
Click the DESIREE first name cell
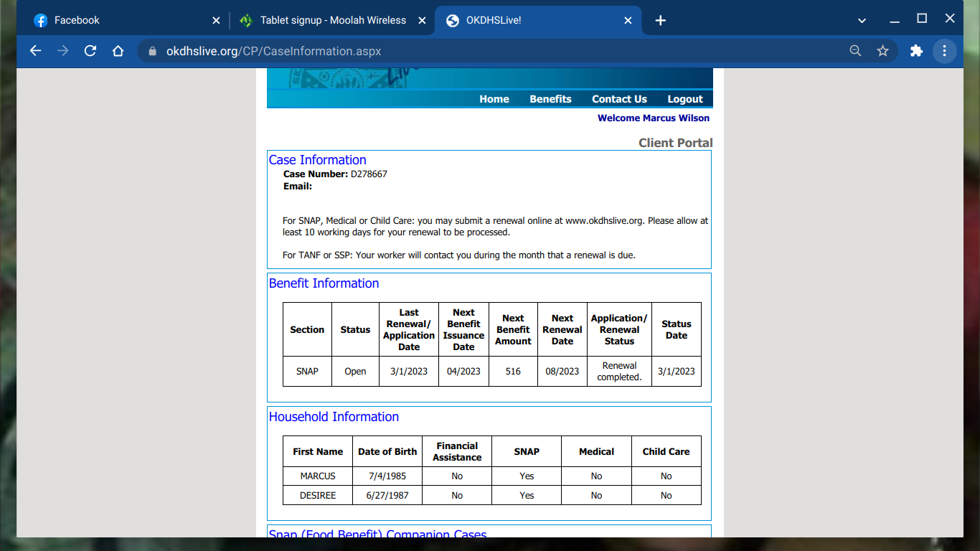(318, 495)
